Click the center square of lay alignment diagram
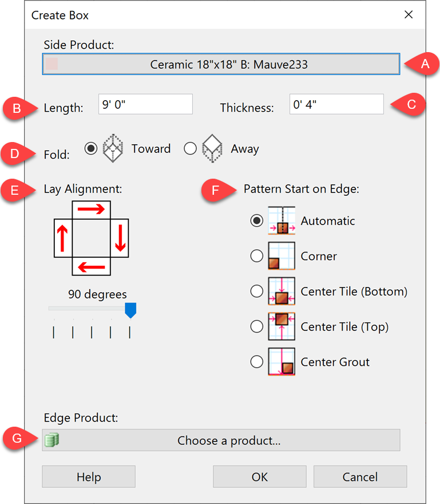Viewport: 440px width, 504px height. click(x=91, y=238)
